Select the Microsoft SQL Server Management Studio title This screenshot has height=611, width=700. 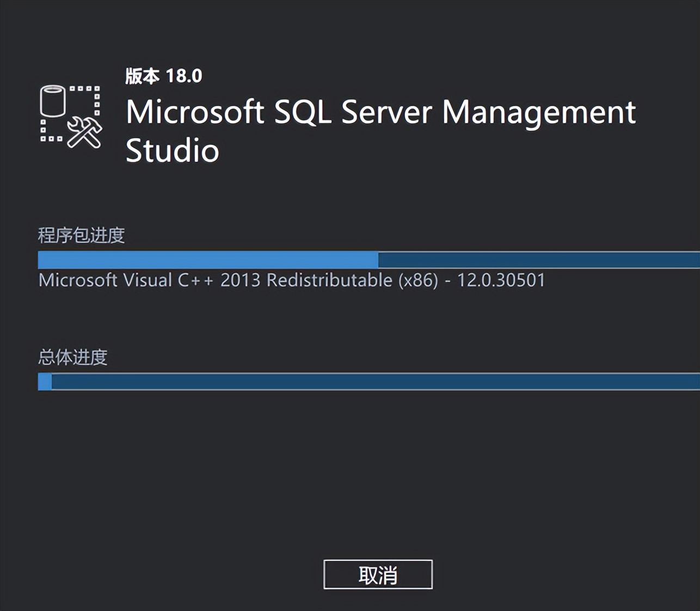point(381,131)
